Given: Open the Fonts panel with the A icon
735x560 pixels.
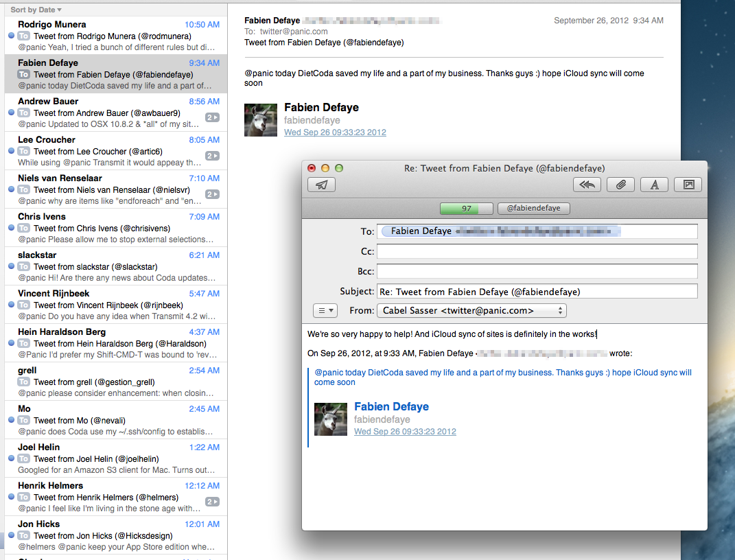Looking at the screenshot, I should 654,185.
